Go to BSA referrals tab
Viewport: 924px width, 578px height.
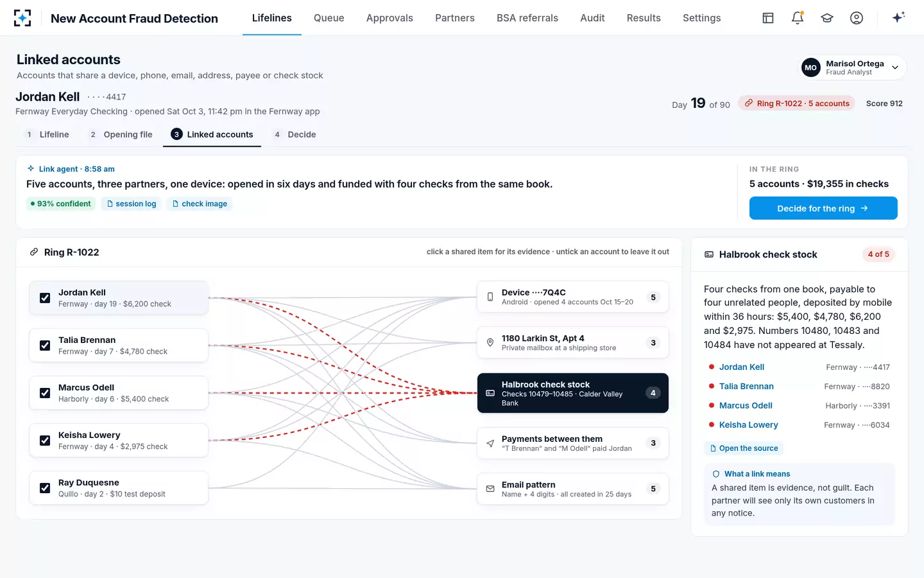527,18
